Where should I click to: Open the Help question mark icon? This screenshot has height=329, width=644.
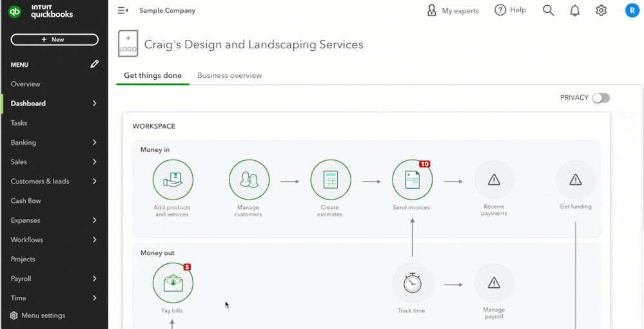(500, 10)
